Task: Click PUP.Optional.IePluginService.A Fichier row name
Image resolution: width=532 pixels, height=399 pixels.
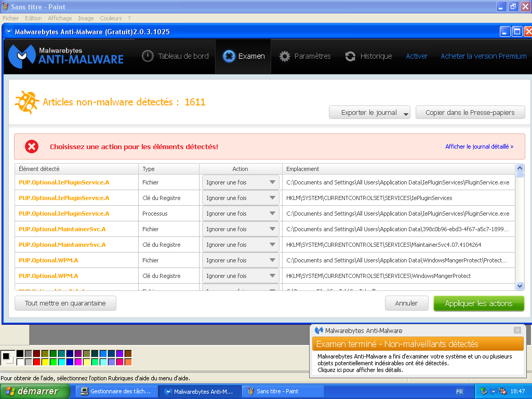Action: coord(64,182)
